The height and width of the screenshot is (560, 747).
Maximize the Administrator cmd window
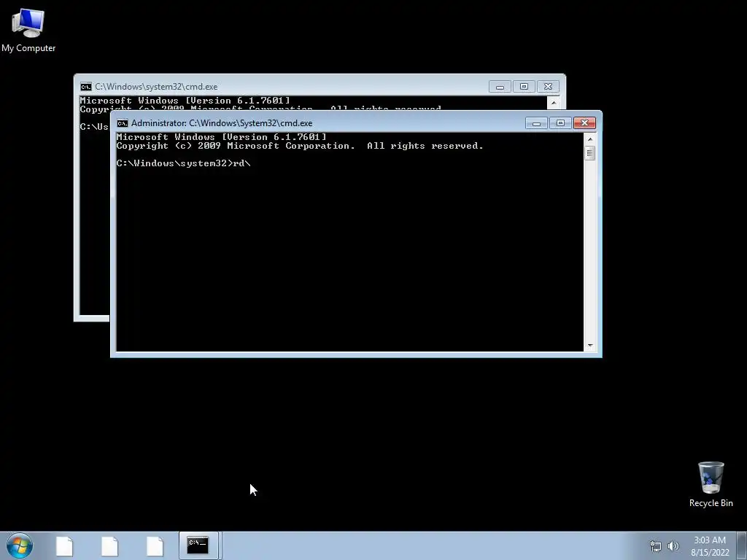(560, 123)
